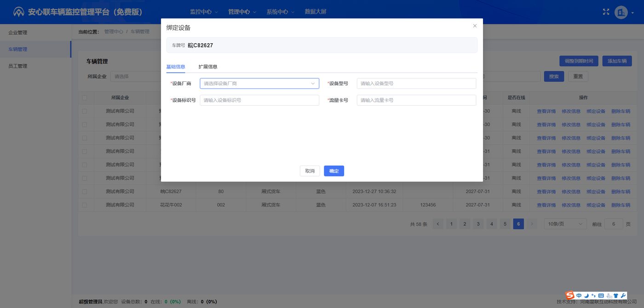Viewport: 644px width, 308px height.
Task: Click the 2023-12-27 10:36:32 timestamp cell
Action: pos(374,192)
